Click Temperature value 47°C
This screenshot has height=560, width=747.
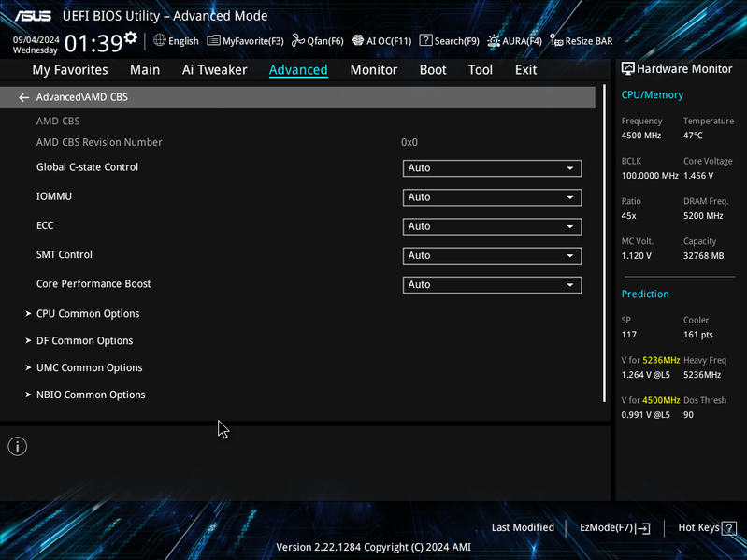click(693, 136)
